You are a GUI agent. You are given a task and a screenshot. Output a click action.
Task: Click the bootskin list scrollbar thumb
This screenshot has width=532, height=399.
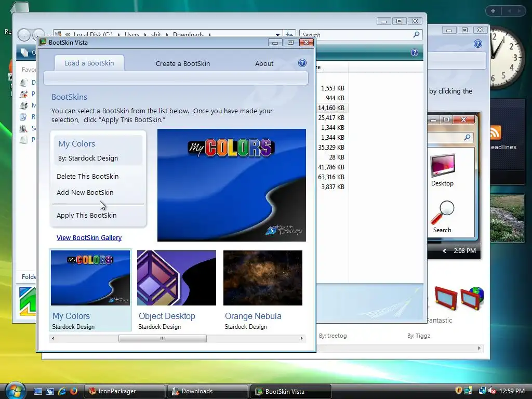click(x=162, y=338)
